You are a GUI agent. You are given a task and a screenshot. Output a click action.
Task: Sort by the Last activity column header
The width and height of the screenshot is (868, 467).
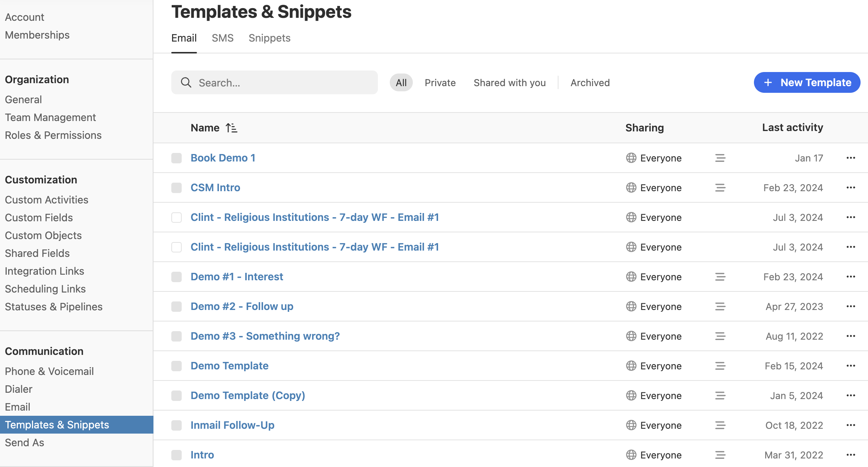click(793, 127)
